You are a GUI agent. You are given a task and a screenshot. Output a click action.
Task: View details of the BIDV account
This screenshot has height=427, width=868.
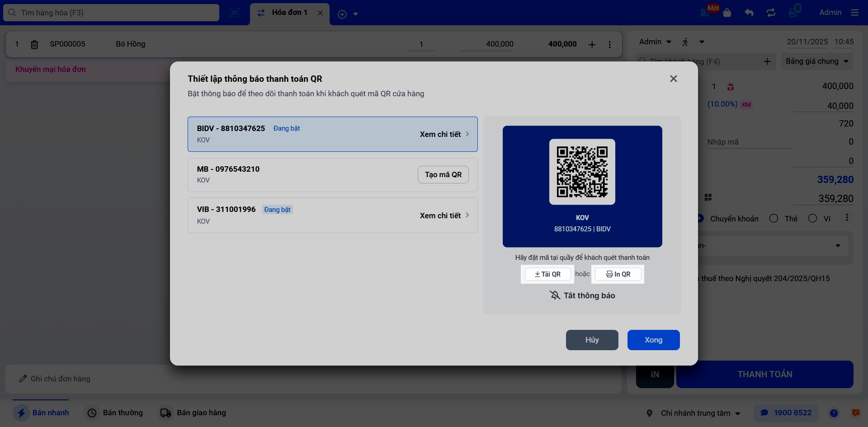pos(440,134)
